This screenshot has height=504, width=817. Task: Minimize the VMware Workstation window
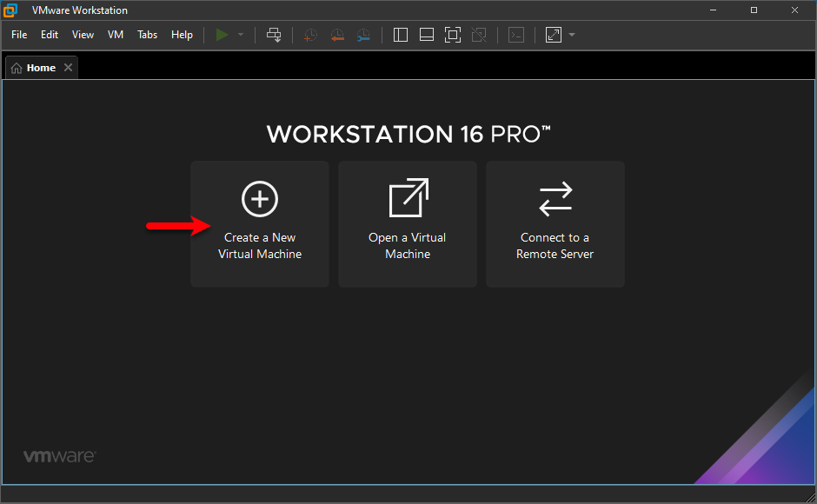click(713, 10)
